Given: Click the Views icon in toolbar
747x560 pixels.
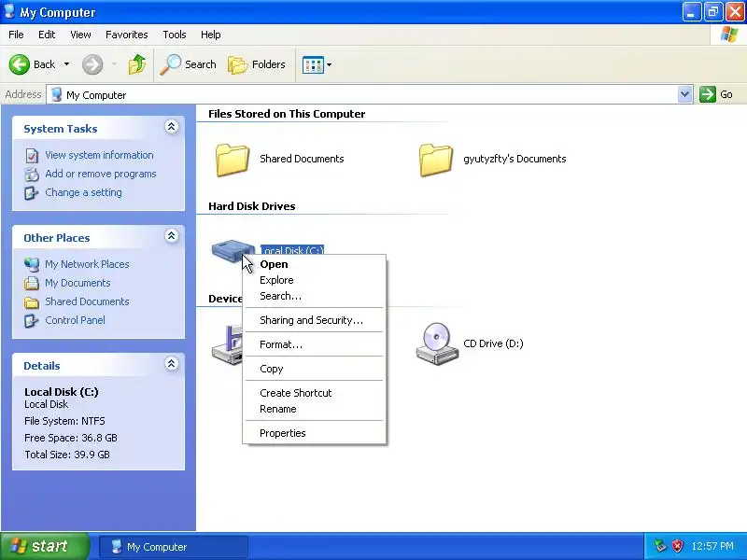Looking at the screenshot, I should click(x=313, y=64).
